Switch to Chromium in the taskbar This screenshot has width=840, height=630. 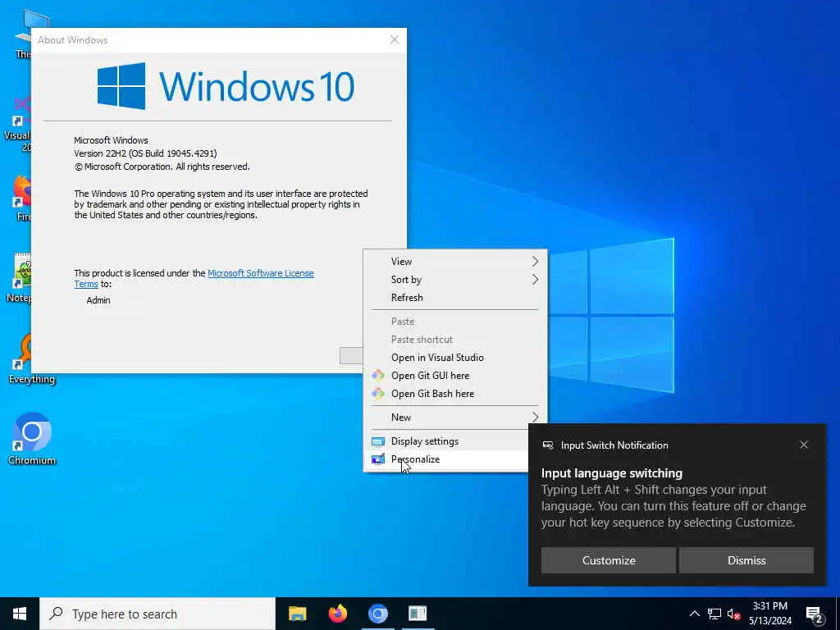[377, 614]
